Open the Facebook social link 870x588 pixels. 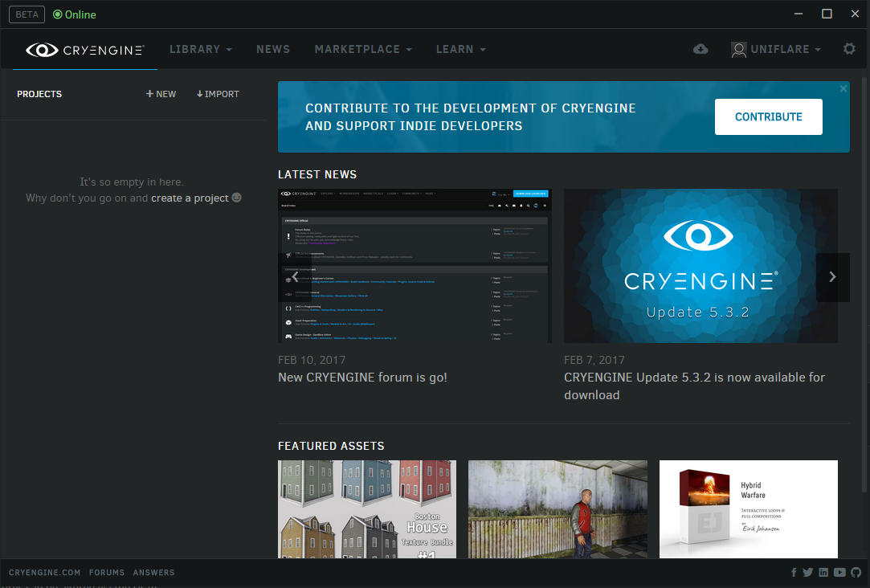tap(794, 573)
